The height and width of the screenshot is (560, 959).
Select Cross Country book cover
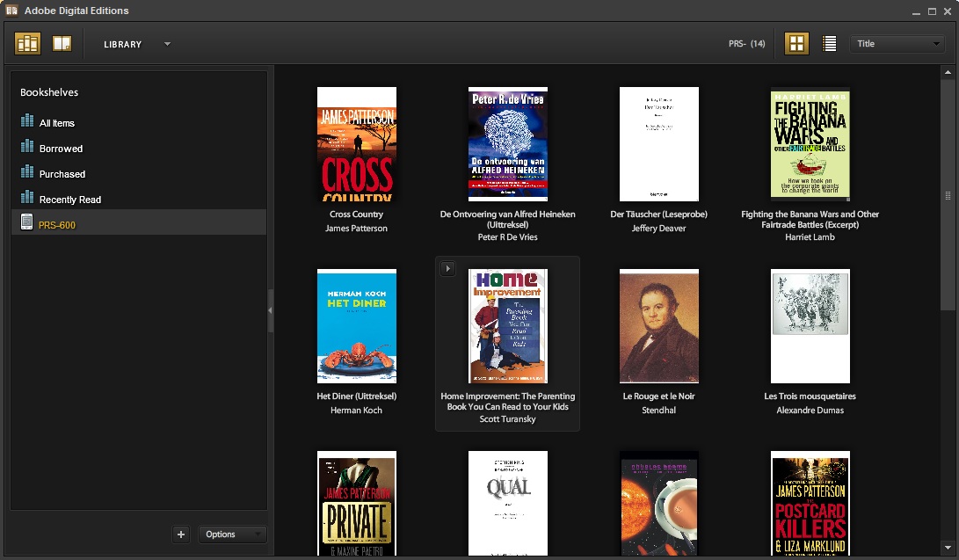click(357, 144)
